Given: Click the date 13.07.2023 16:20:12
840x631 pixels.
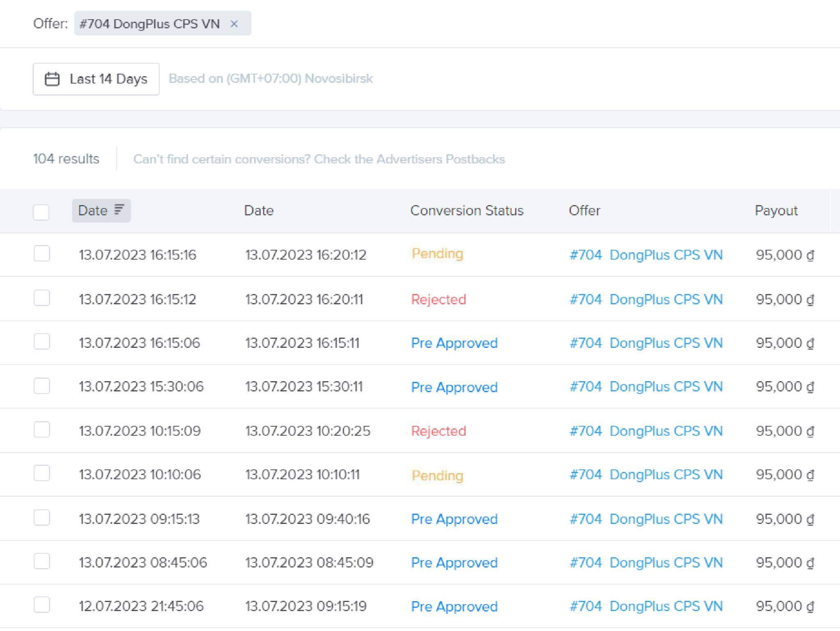Looking at the screenshot, I should pos(306,255).
